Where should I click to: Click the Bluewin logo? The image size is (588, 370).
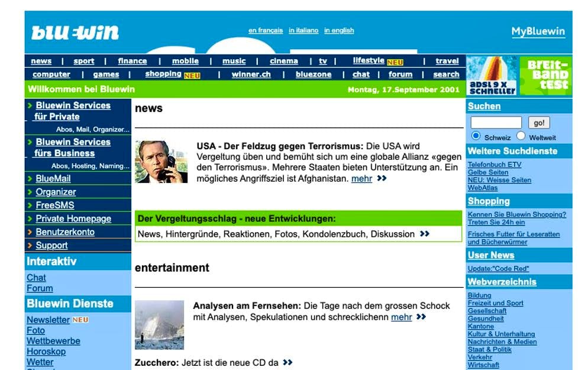pos(75,33)
